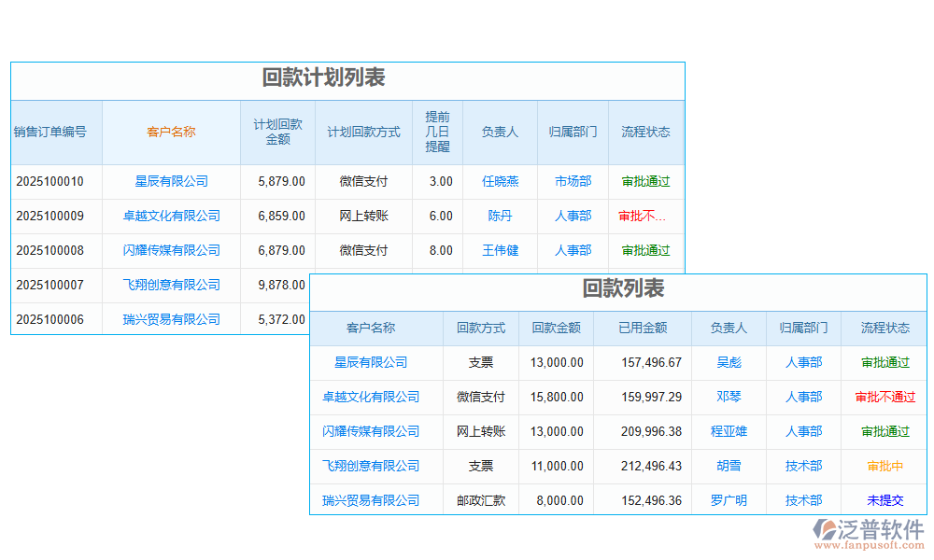The height and width of the screenshot is (560, 934).
Task: Click 罗广明 responsible person link
Action: pyautogui.click(x=729, y=500)
